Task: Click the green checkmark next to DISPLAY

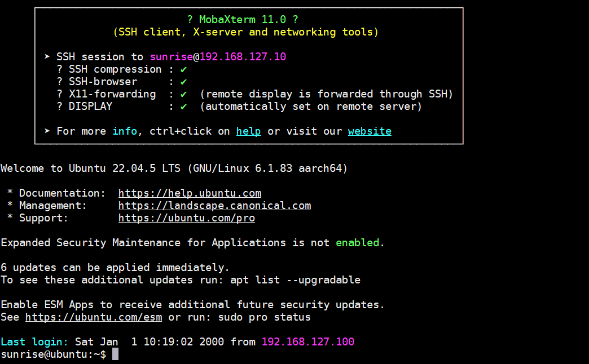Action: [x=183, y=106]
